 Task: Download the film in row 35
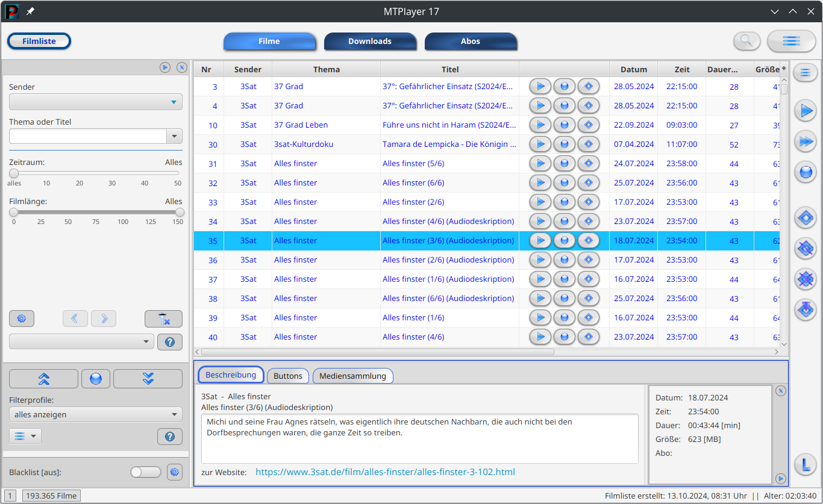(x=565, y=240)
